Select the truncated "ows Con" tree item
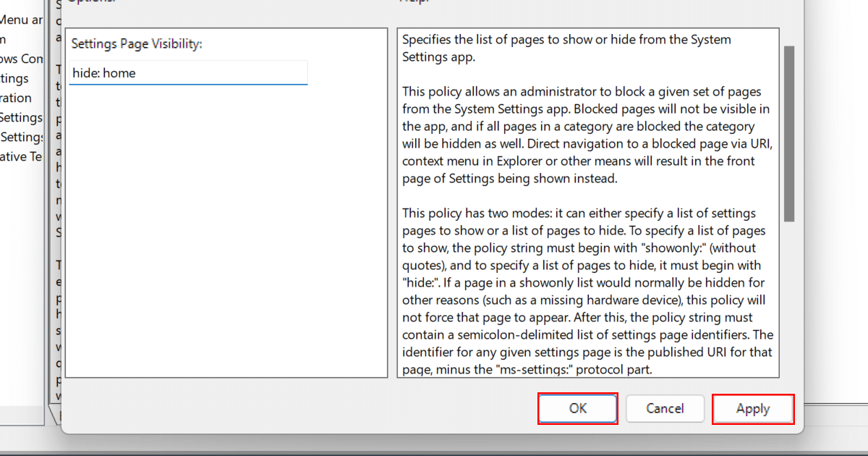Viewport: 868px width, 456px height. pyautogui.click(x=22, y=59)
